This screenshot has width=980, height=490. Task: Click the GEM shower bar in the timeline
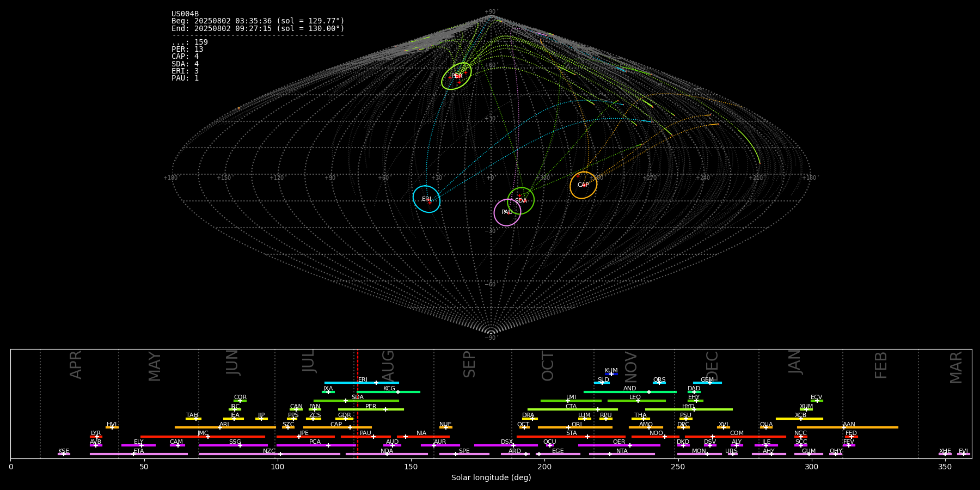pyautogui.click(x=707, y=383)
